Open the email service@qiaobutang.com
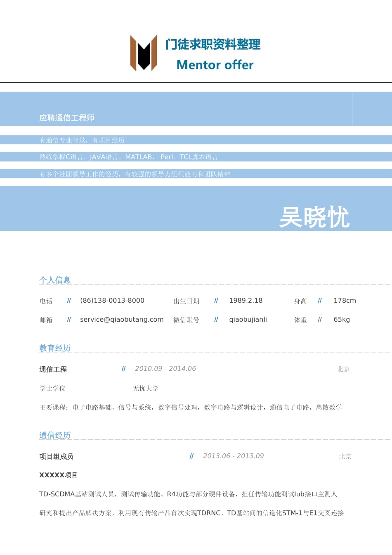The image size is (392, 555). [121, 320]
